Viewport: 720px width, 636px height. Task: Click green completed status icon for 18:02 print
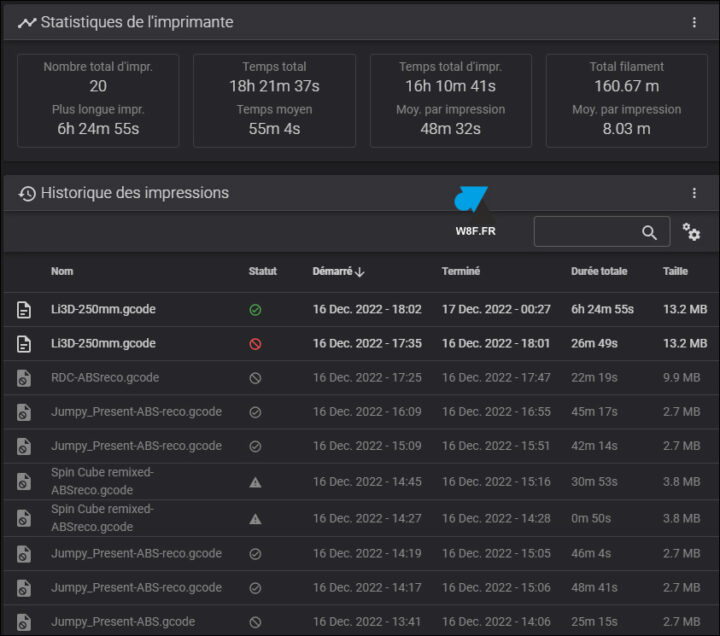click(x=255, y=310)
